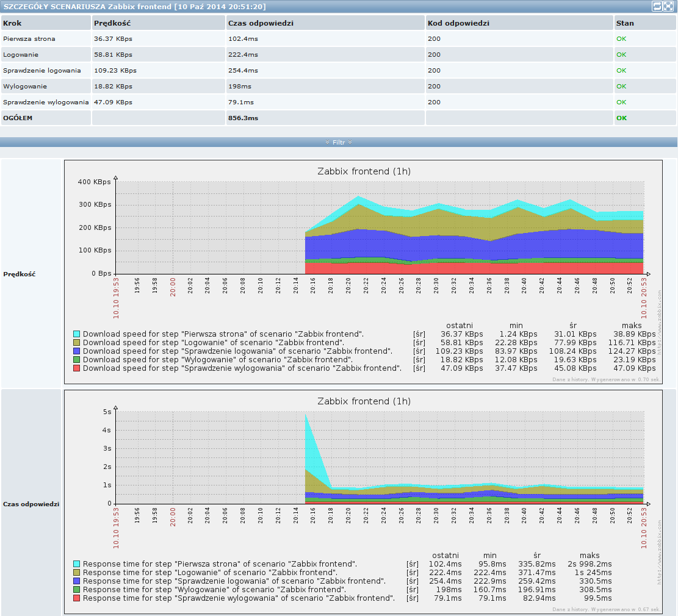Image resolution: width=678 pixels, height=616 pixels.
Task: Click the "79.1ms" response time table cell
Action: point(241,102)
